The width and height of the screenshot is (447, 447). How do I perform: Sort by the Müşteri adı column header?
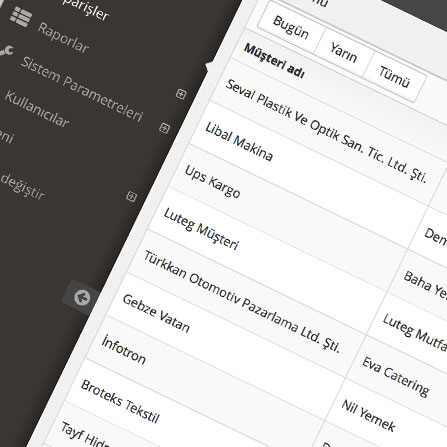(274, 60)
